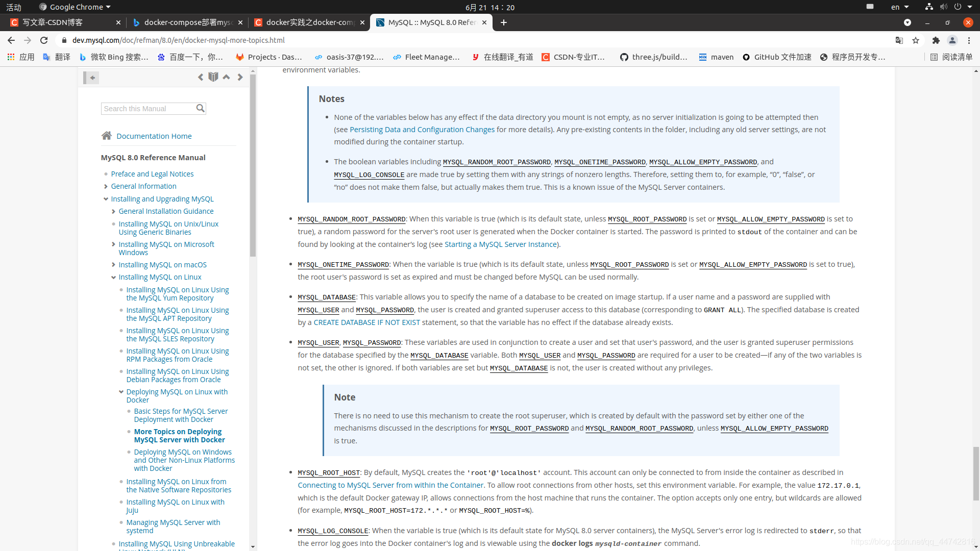This screenshot has width=980, height=551.
Task: Go to previous manual page chevron
Action: (201, 77)
